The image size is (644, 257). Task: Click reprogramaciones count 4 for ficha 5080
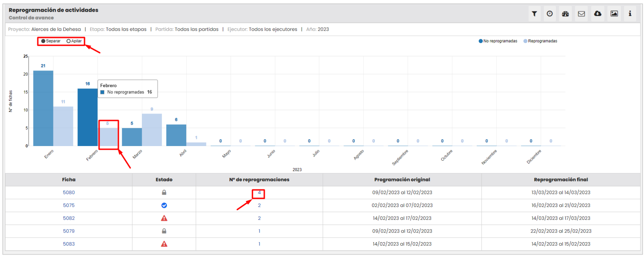coord(259,193)
